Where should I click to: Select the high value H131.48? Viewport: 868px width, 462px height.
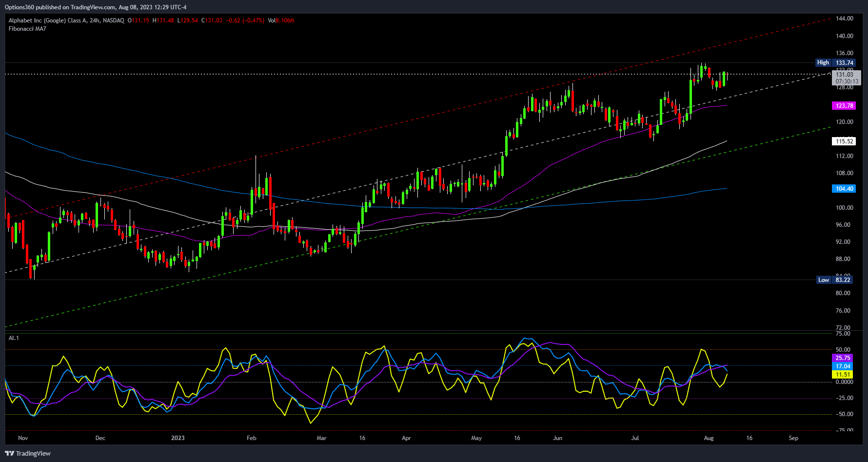163,20
